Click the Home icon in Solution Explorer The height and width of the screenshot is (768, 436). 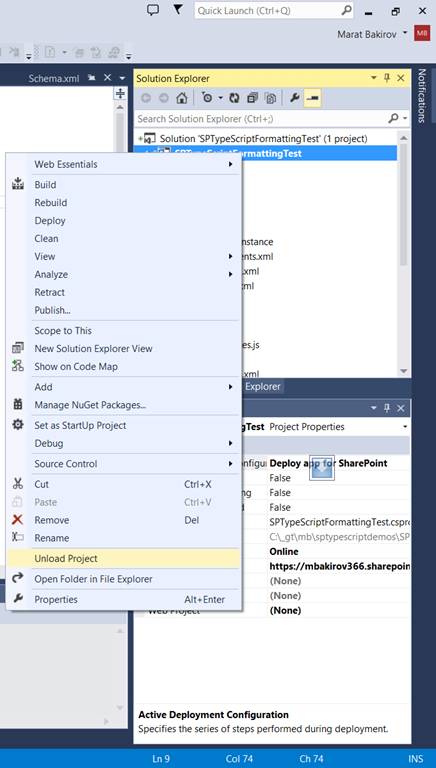pos(181,98)
